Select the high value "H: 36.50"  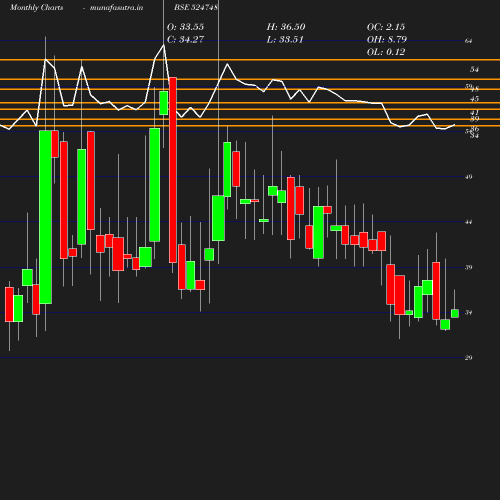point(286,27)
